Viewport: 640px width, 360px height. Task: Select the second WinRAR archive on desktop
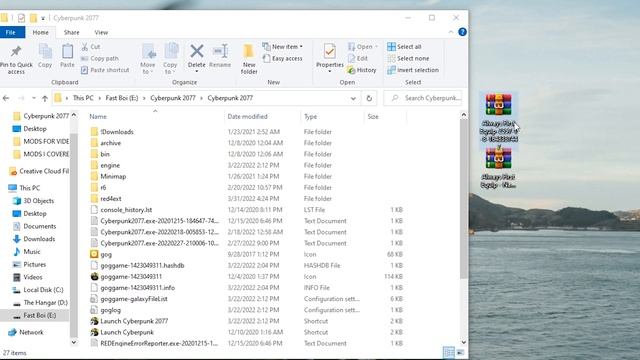[x=498, y=168]
